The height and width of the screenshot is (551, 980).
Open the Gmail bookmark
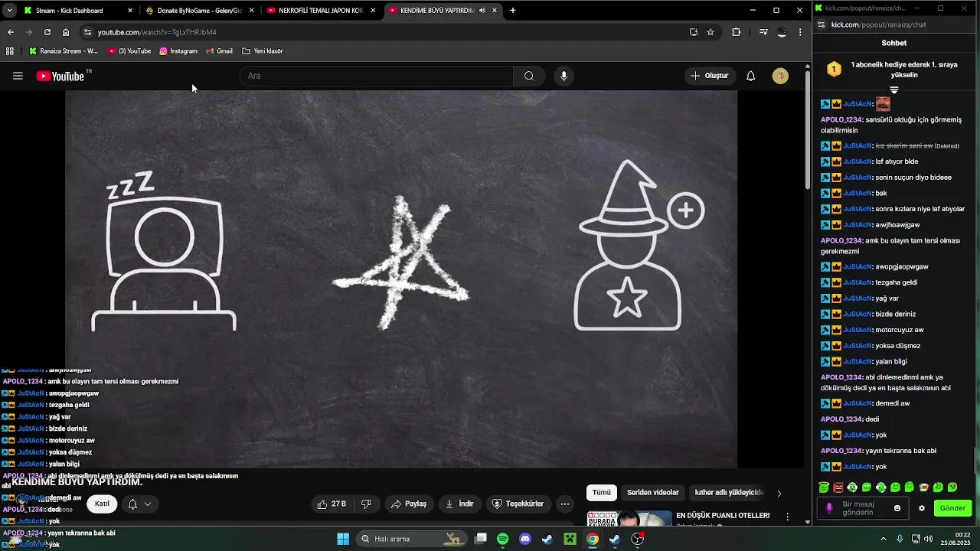[x=219, y=51]
